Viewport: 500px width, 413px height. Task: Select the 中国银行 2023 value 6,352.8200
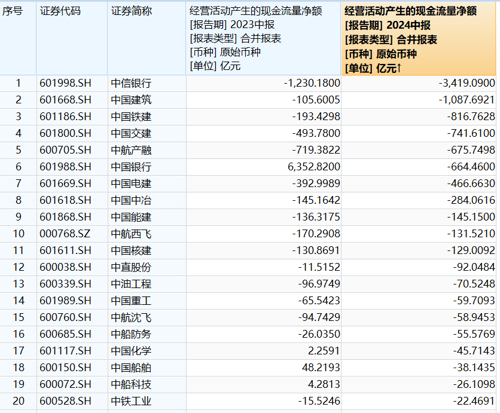click(314, 167)
